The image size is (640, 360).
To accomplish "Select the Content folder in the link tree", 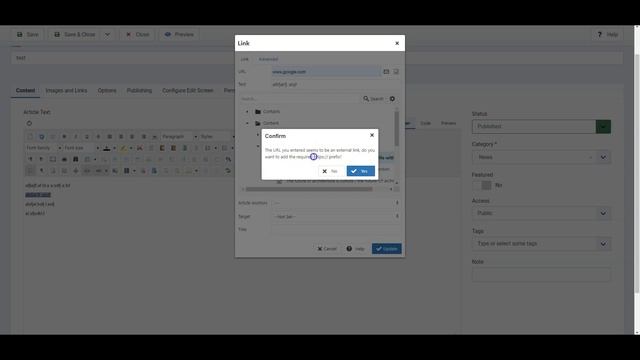I will click(267, 123).
